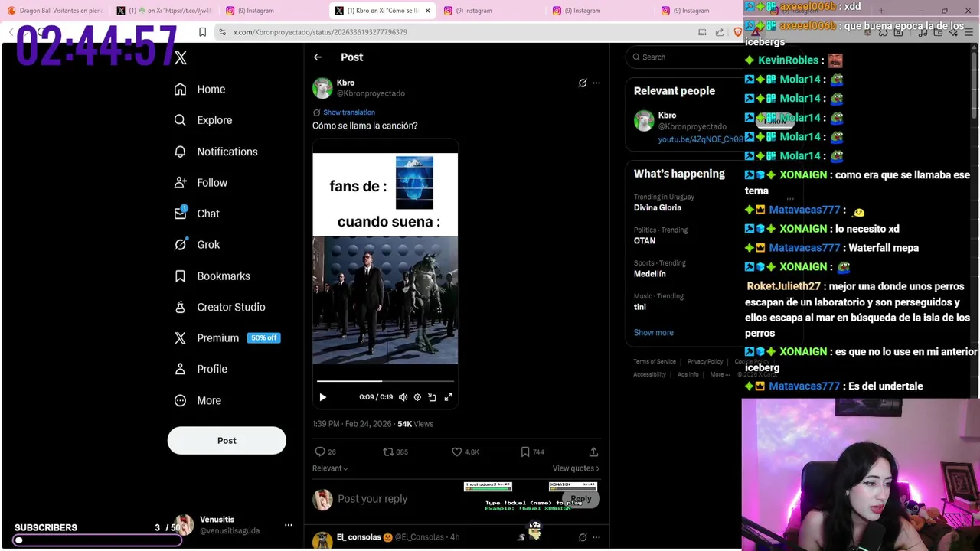Open Profile in the sidebar
980x551 pixels.
(201, 369)
